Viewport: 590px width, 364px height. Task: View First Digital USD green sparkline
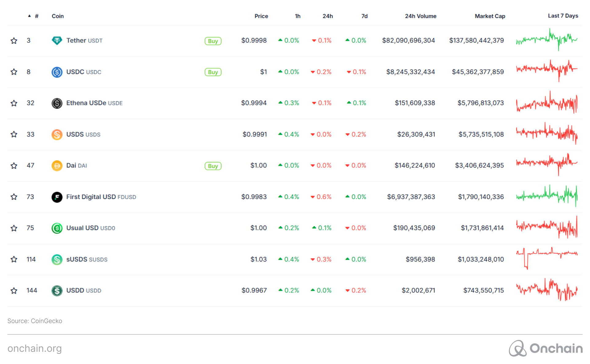(547, 196)
